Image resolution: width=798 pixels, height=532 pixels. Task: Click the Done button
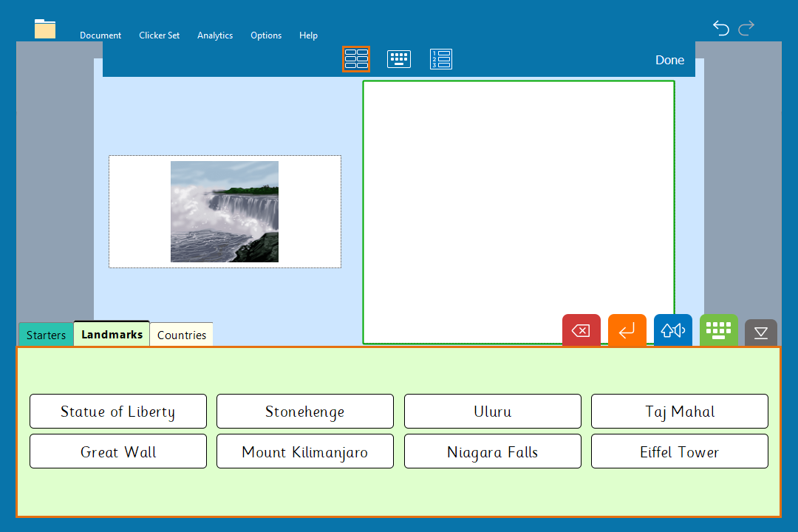pos(669,61)
